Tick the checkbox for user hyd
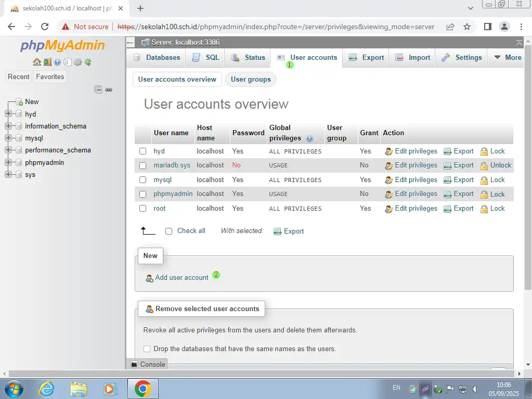This screenshot has height=399, width=532. [143, 151]
